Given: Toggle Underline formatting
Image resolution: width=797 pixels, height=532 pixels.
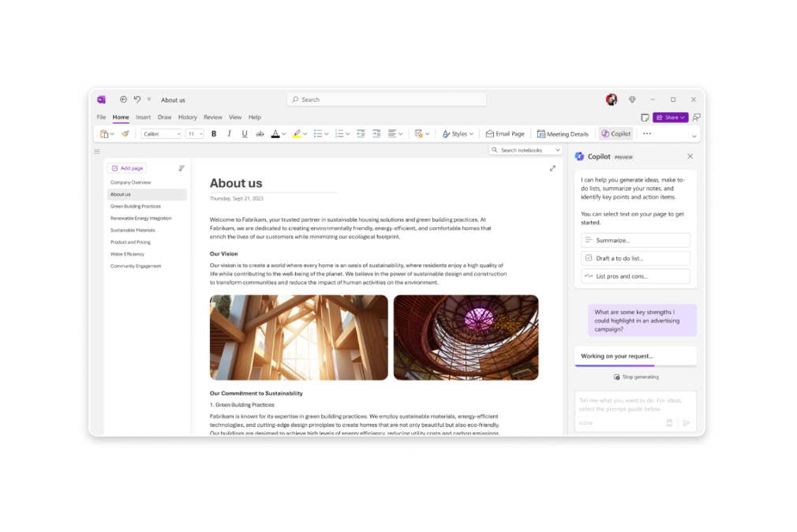Looking at the screenshot, I should coord(245,133).
